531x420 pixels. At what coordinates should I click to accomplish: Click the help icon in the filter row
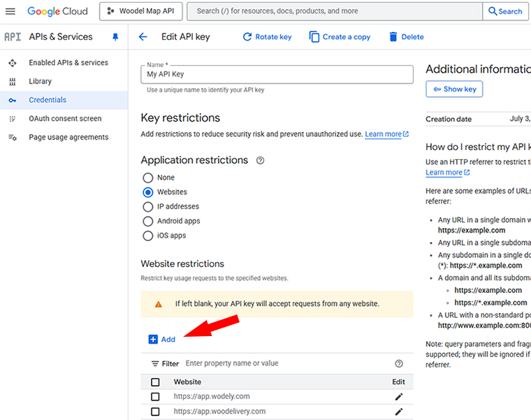pyautogui.click(x=399, y=363)
